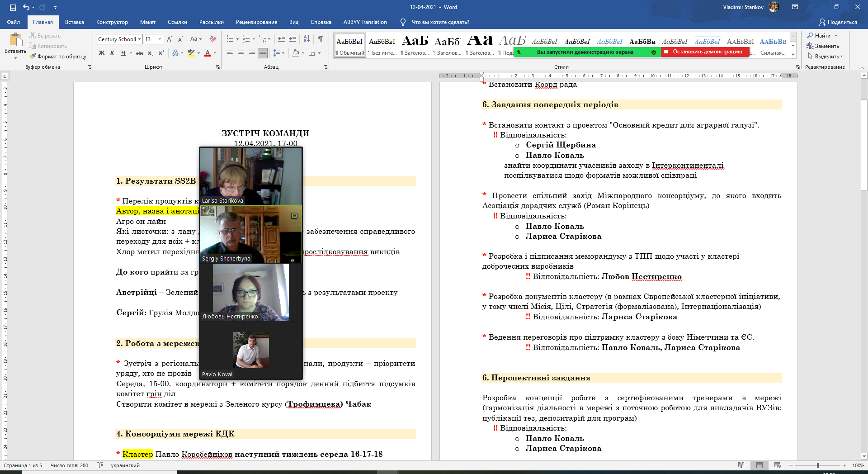Viewport: 868px width, 474px height.
Task: Toggle Italic (К) formatting
Action: coord(113,53)
